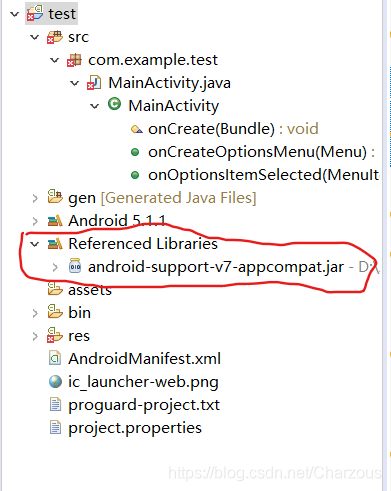
Task: Expand the Android 5.1.1 library
Action: click(35, 221)
